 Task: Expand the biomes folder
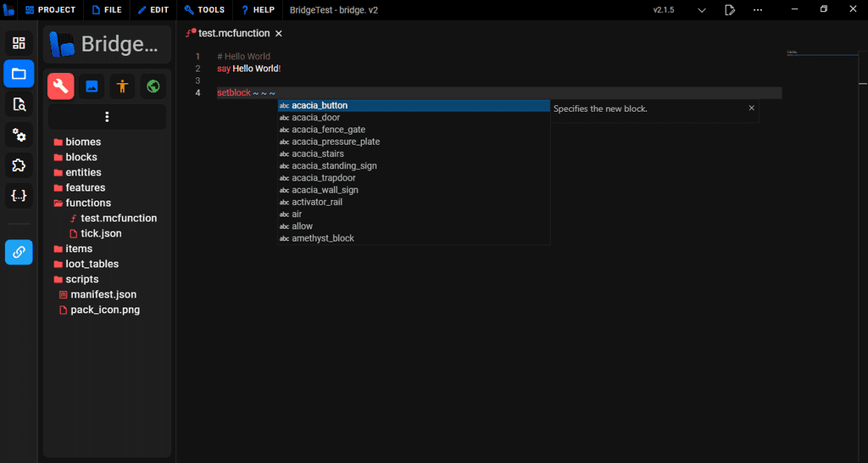coord(82,142)
